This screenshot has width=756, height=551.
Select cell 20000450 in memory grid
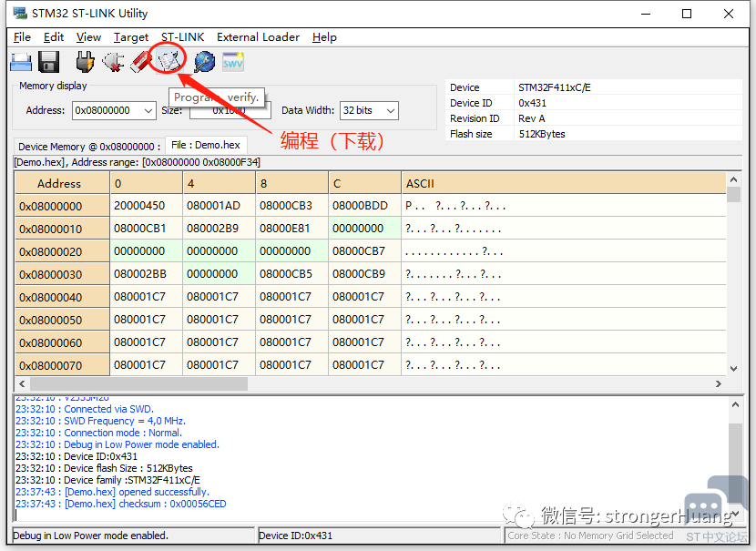(x=146, y=206)
